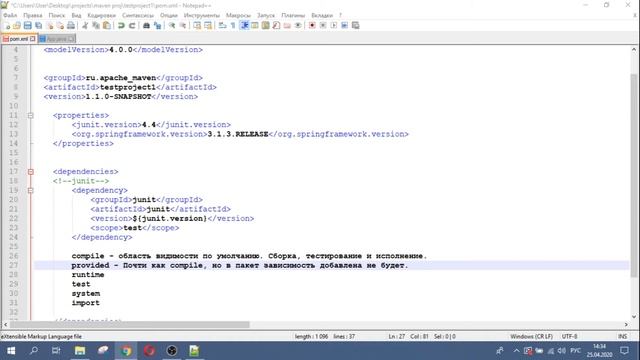Click the Stop recording macro icon
Image resolution: width=640 pixels, height=360 pixels.
click(323, 26)
